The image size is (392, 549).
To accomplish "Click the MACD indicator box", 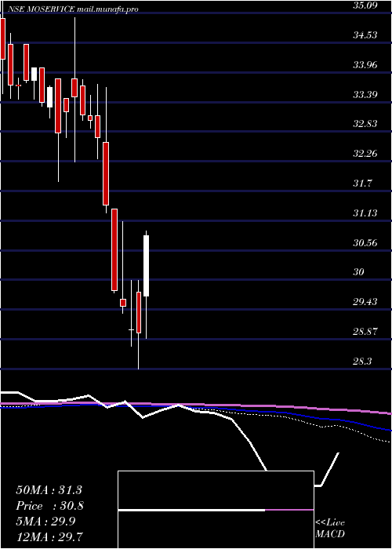I will (216, 510).
